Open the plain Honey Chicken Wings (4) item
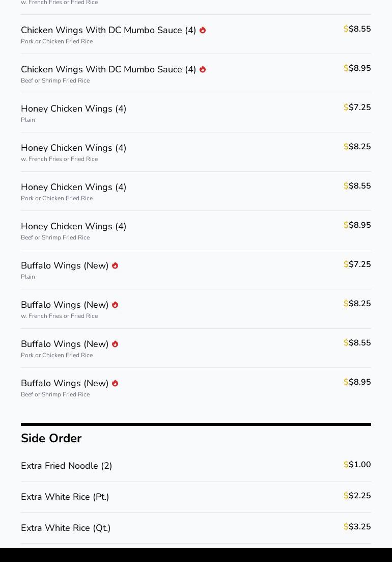This screenshot has height=562, width=392. click(x=74, y=109)
